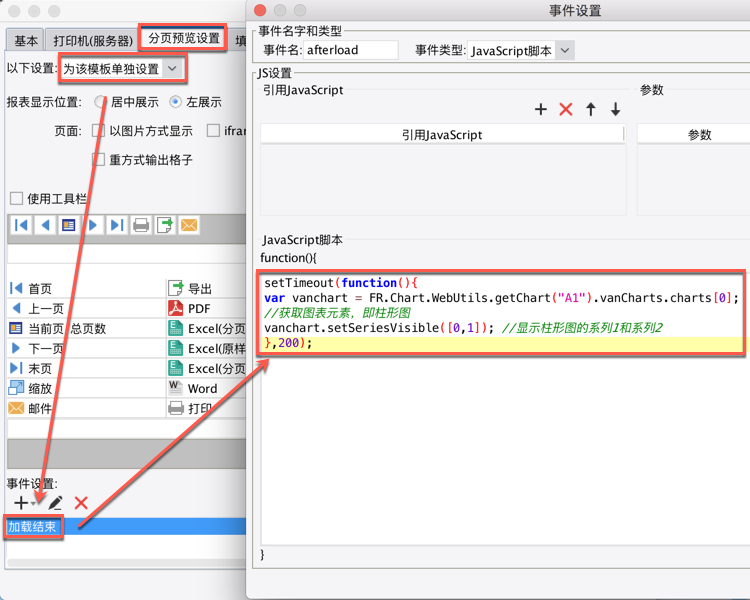Enable 重方式输出格子 checkbox

(98, 159)
